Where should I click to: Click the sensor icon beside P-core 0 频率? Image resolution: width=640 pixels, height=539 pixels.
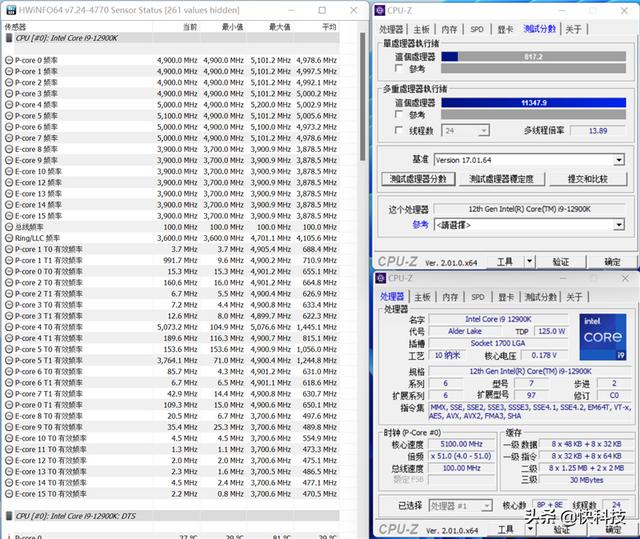[x=9, y=60]
